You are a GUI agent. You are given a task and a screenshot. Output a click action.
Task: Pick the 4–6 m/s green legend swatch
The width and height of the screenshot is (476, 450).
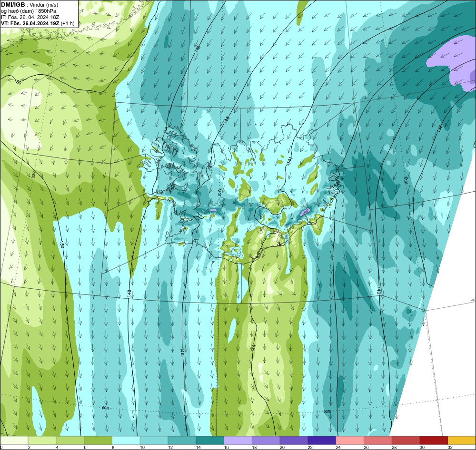(70, 440)
